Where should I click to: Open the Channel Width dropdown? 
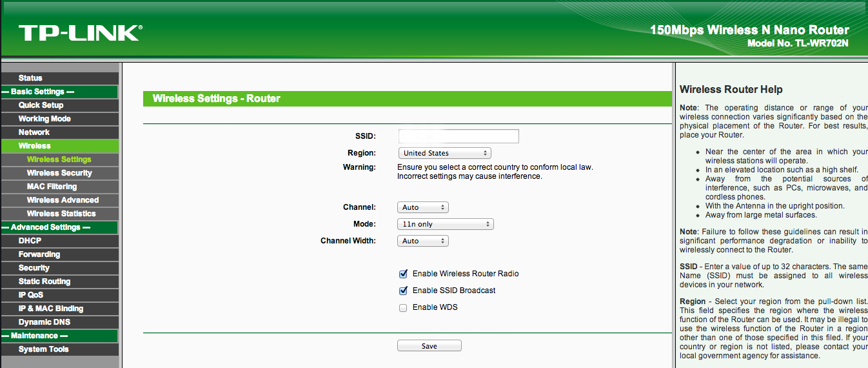[422, 241]
